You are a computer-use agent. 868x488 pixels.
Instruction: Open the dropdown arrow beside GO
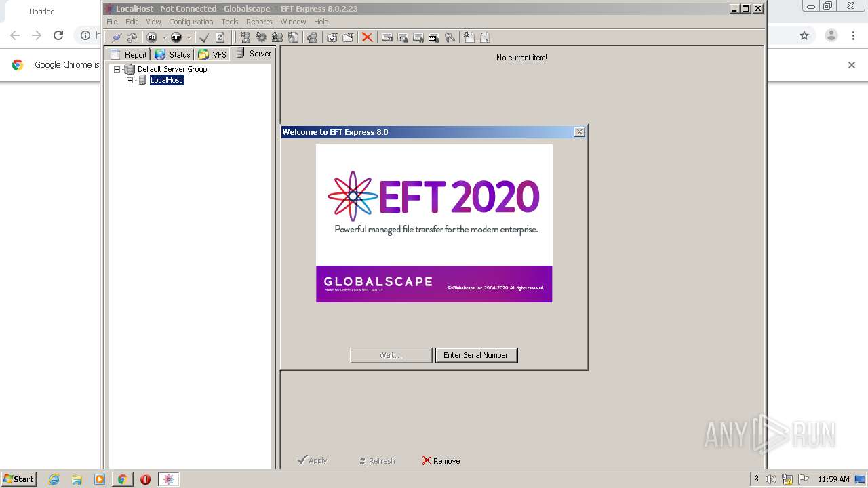click(164, 37)
